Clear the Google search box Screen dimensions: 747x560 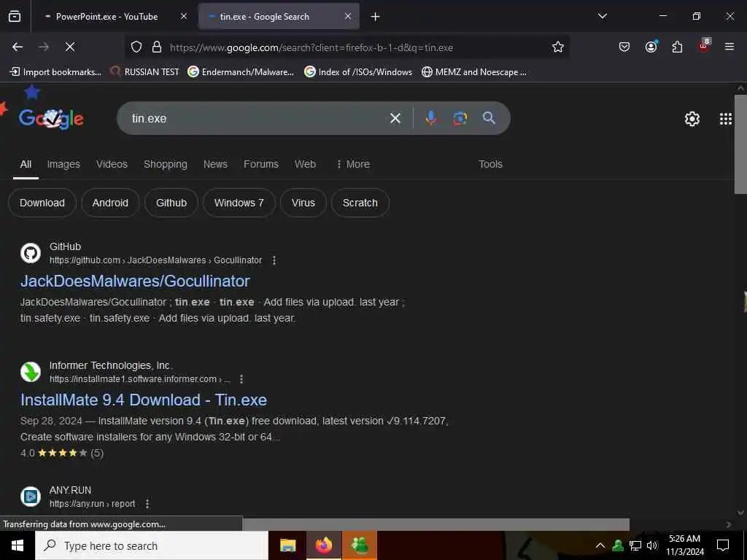point(395,118)
